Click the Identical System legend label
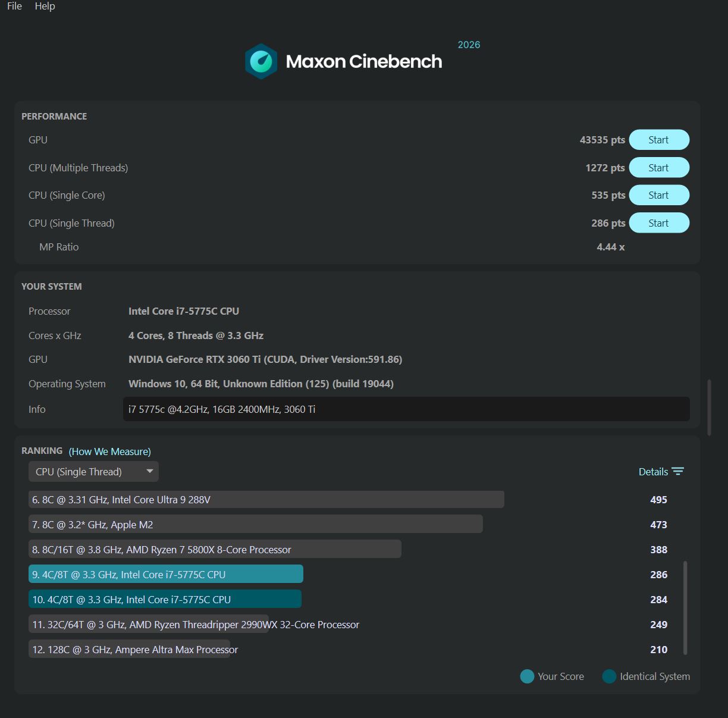 [x=655, y=676]
